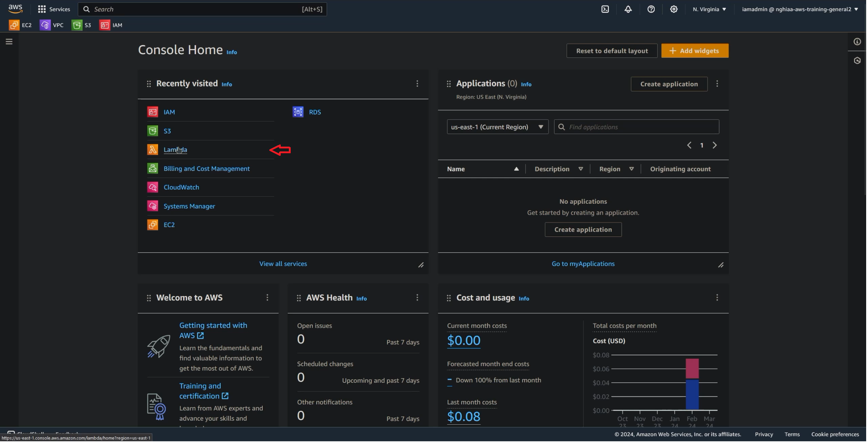Open the settings gear in top bar
The width and height of the screenshot is (868, 442).
[x=674, y=9]
